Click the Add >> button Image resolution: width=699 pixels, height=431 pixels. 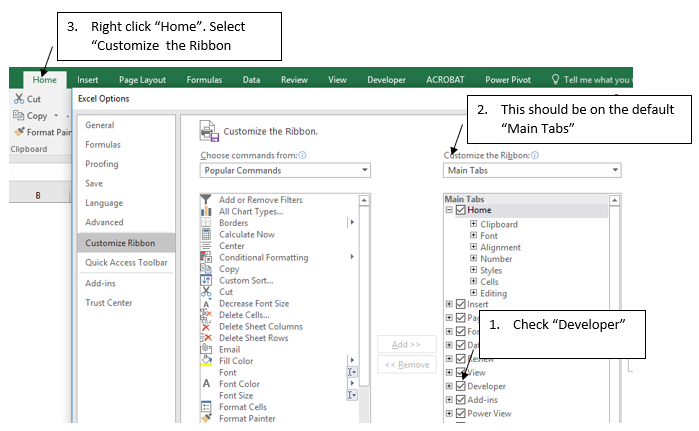[x=406, y=345]
